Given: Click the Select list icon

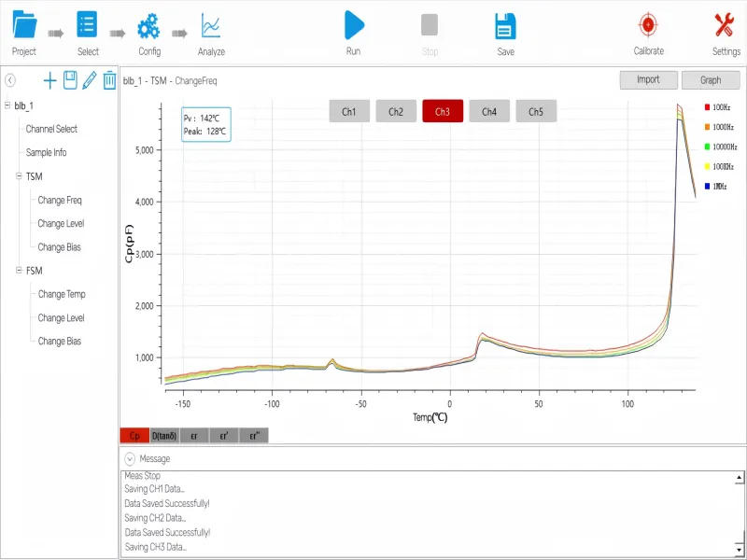Looking at the screenshot, I should pyautogui.click(x=88, y=25).
